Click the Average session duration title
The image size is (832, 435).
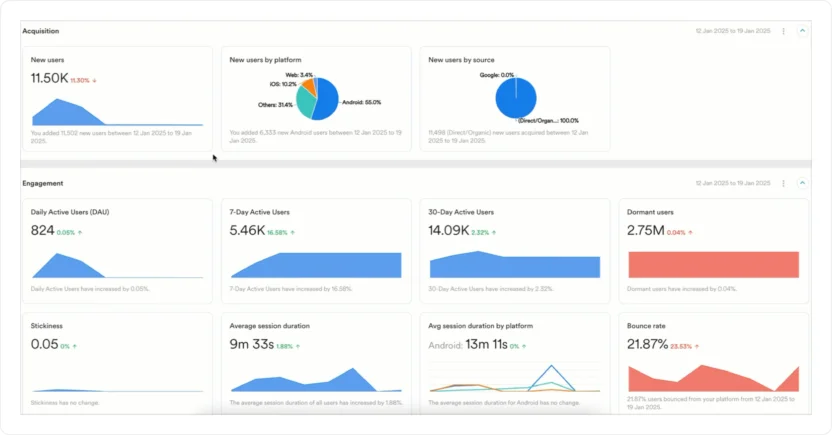coord(270,326)
